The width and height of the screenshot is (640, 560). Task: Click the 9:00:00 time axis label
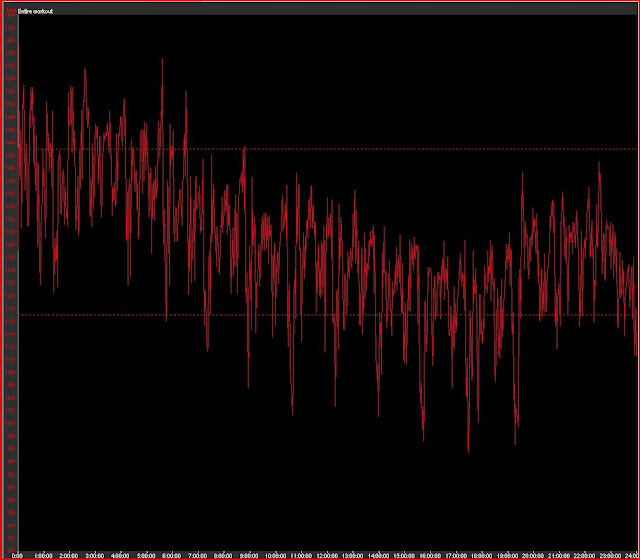(249, 556)
